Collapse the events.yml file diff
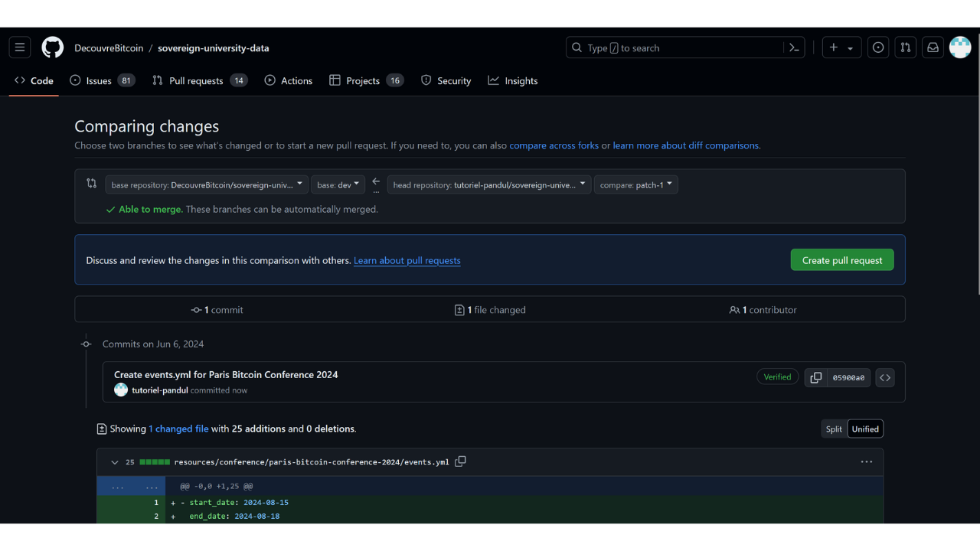 115,462
